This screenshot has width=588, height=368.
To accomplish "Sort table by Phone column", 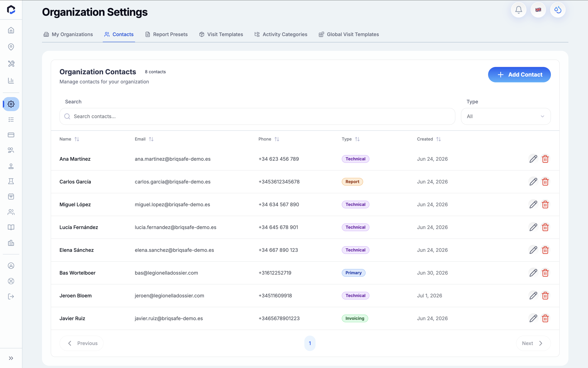I will (277, 139).
